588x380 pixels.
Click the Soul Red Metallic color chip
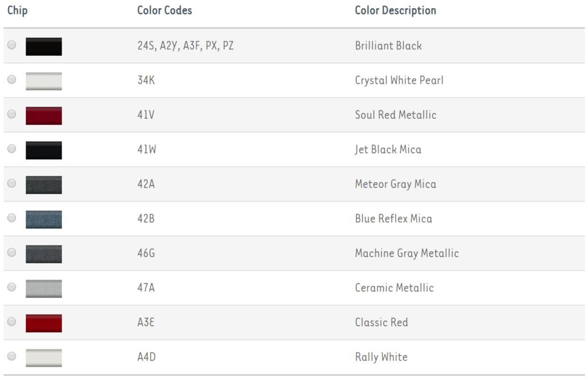(44, 116)
